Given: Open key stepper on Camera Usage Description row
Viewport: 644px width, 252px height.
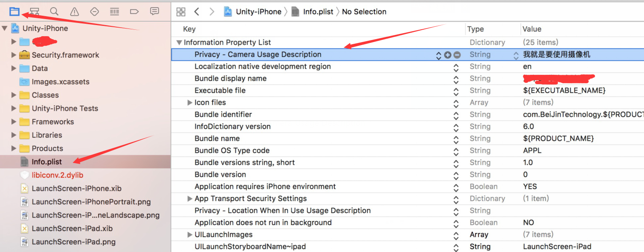Looking at the screenshot, I should tap(439, 55).
